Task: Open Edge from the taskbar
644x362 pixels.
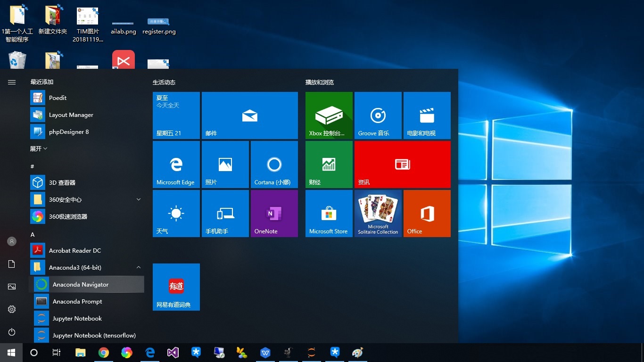Action: point(150,353)
